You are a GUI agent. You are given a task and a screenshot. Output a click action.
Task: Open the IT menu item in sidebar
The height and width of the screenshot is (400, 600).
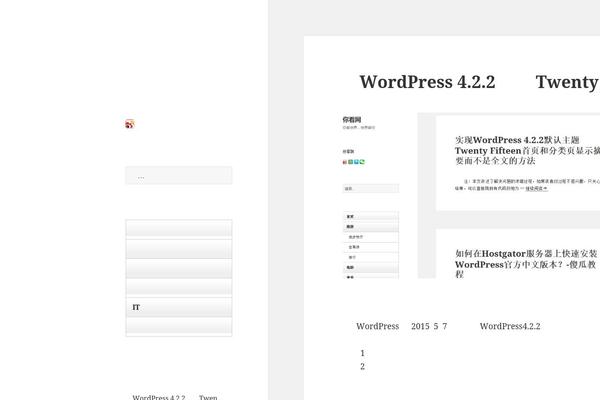pos(179,307)
